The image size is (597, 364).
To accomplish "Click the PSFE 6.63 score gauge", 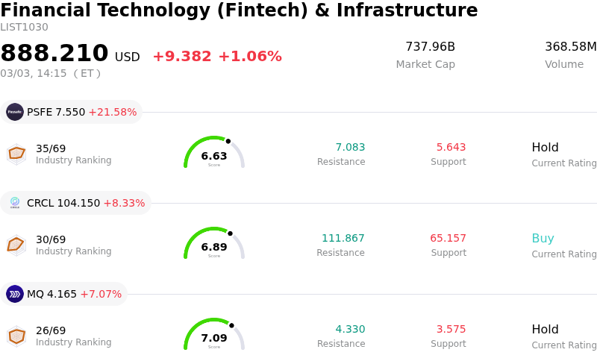I will tap(214, 153).
